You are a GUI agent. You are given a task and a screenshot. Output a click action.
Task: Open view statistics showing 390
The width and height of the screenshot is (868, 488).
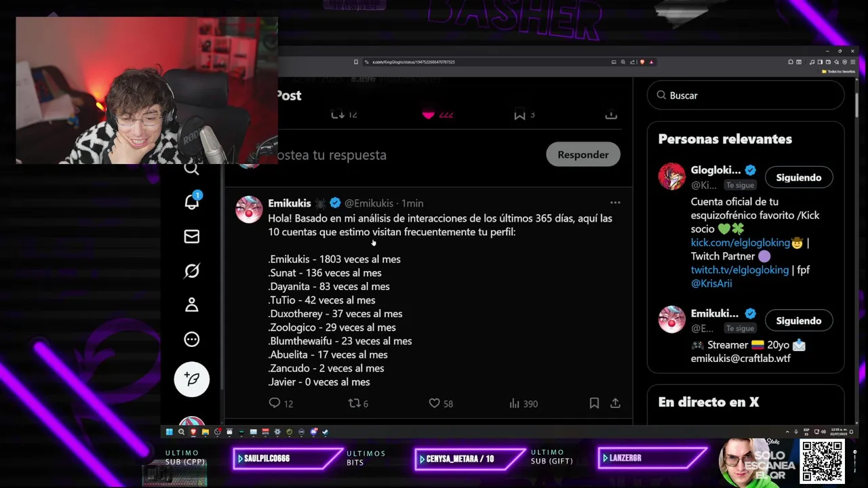coord(524,403)
